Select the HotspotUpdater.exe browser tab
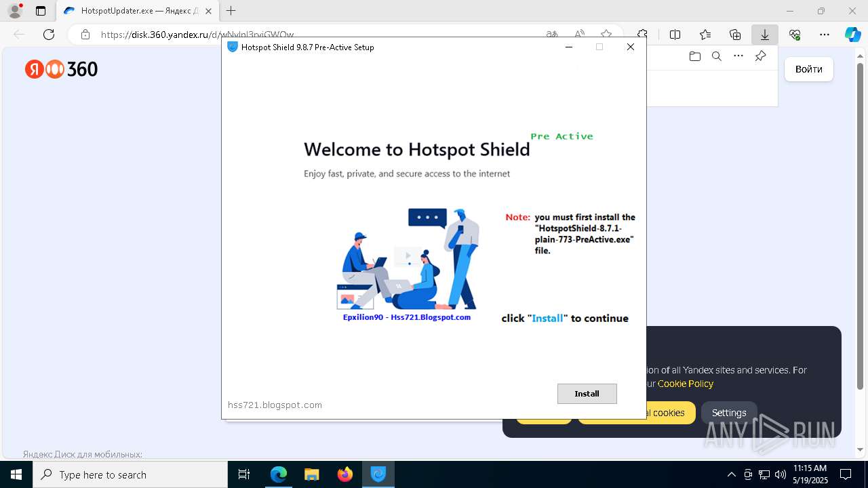868x488 pixels. 138,11
